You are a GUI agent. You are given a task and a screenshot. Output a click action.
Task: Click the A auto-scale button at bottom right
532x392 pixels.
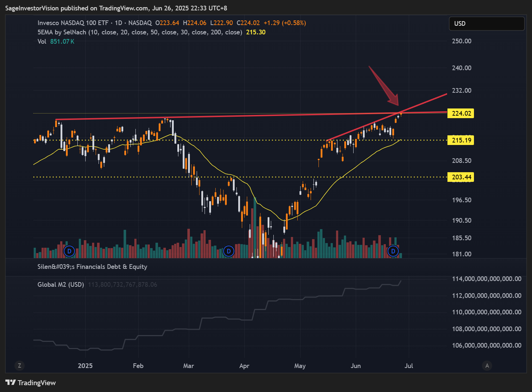(x=487, y=366)
